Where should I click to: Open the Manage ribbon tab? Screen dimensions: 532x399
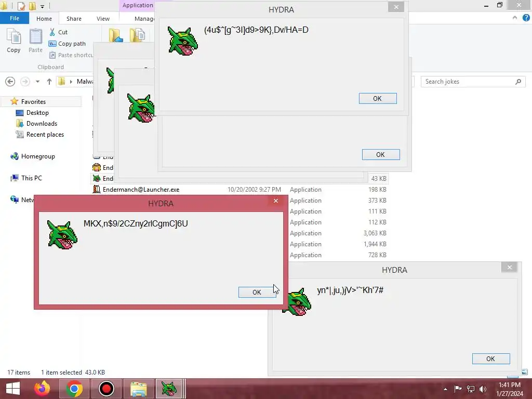pyautogui.click(x=144, y=19)
